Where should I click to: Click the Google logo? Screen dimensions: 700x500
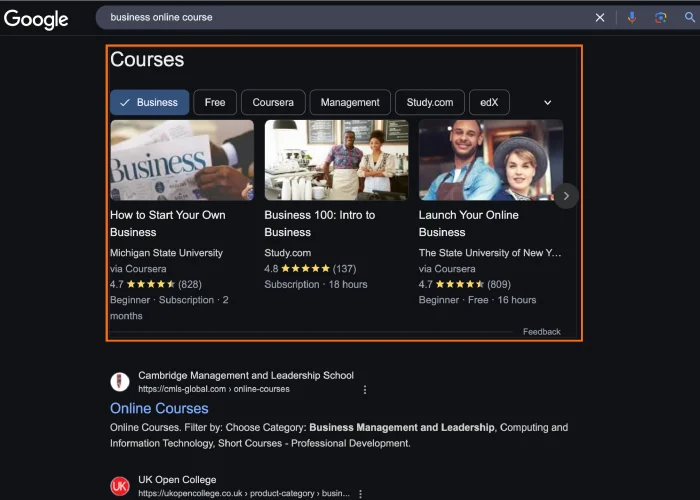(36, 19)
